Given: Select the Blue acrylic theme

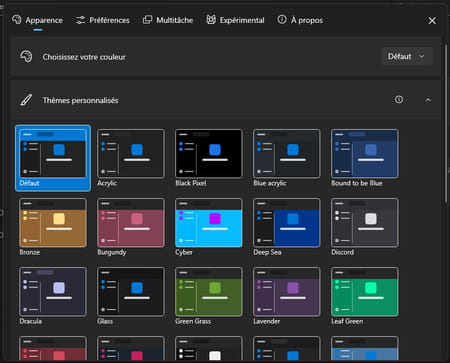Looking at the screenshot, I should [287, 158].
